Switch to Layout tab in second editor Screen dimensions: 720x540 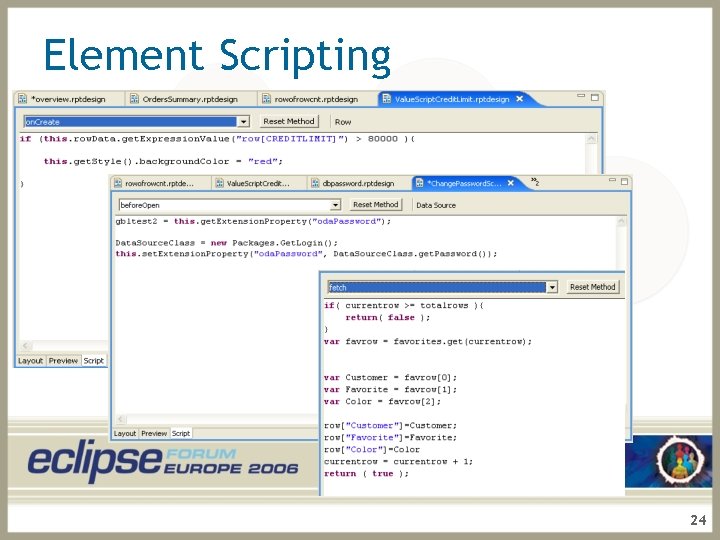(x=124, y=433)
